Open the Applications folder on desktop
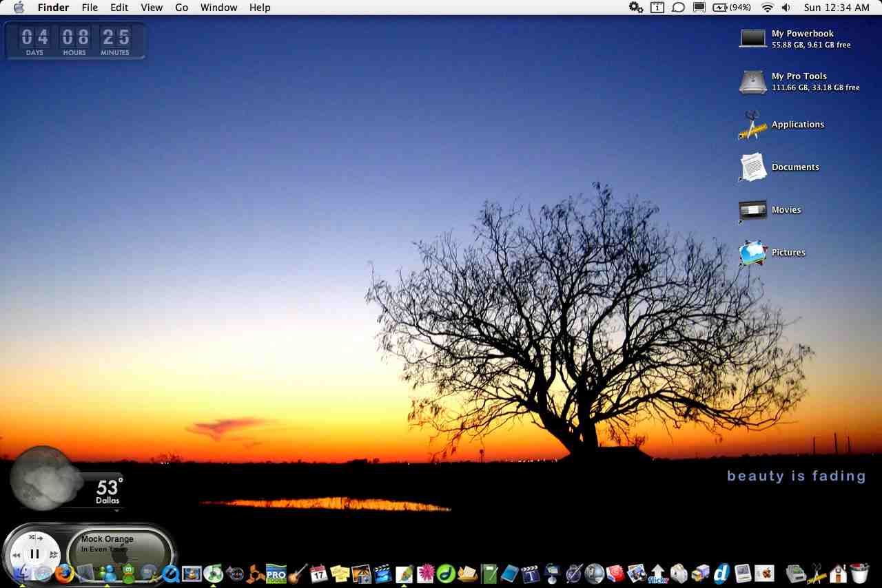882x588 pixels. (x=752, y=125)
